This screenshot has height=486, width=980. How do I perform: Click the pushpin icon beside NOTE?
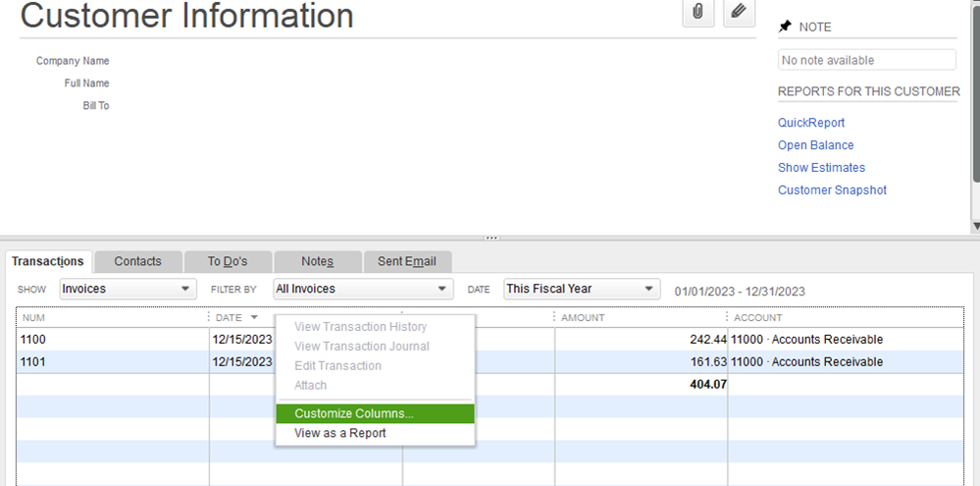coord(785,27)
